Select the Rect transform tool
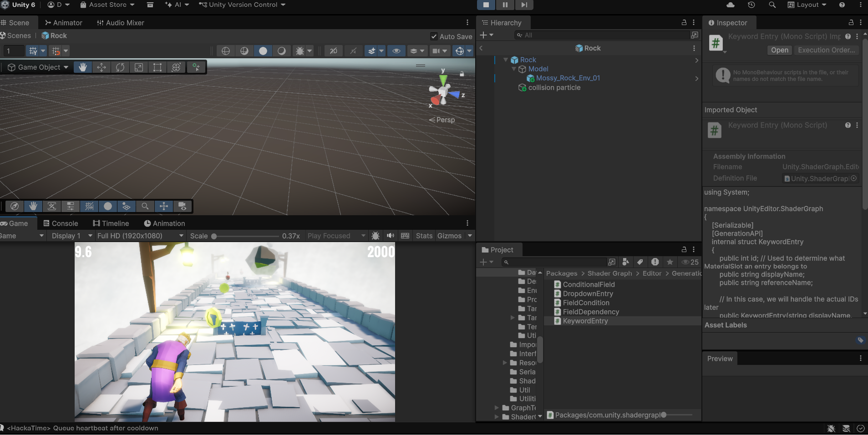 click(x=157, y=67)
